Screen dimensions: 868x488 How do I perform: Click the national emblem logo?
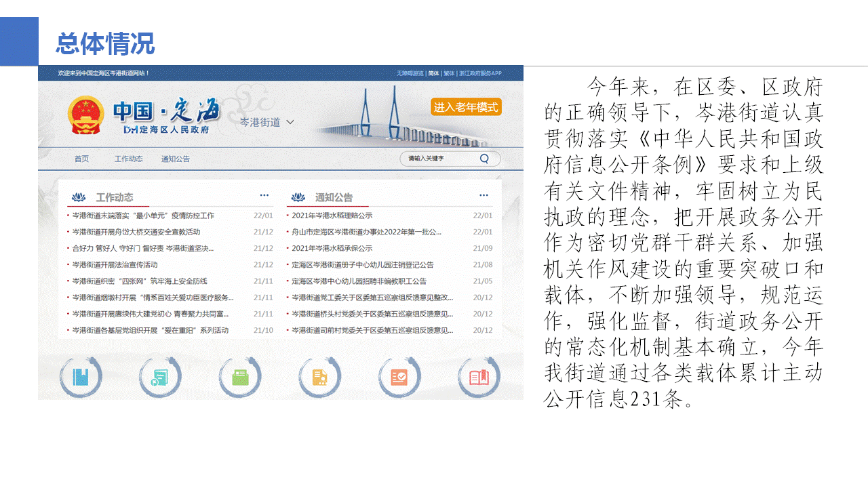[x=85, y=115]
